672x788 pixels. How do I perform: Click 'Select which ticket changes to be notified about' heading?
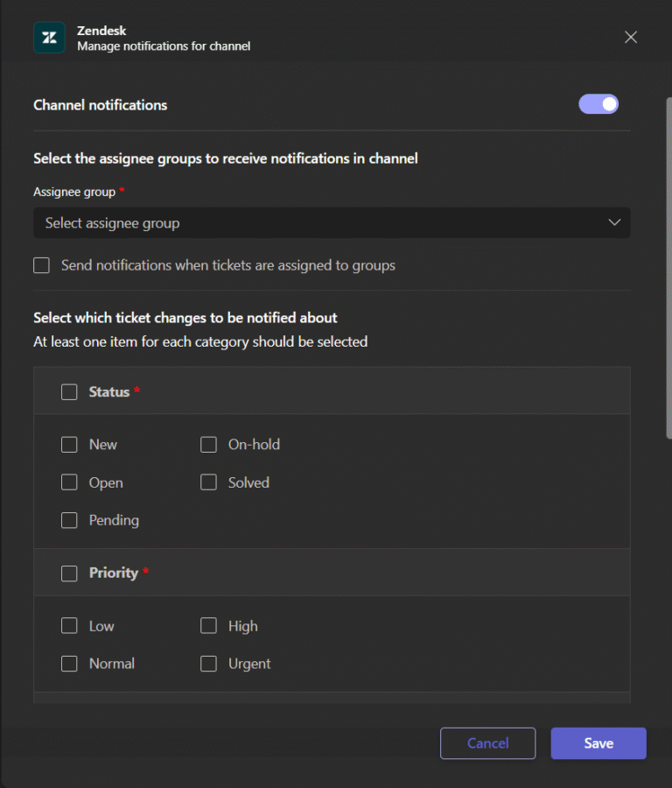point(185,318)
